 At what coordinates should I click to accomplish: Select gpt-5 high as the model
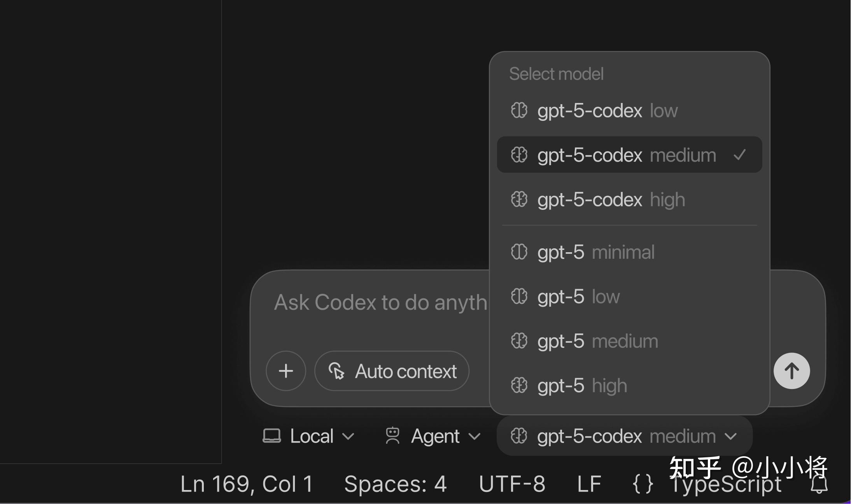(x=581, y=385)
